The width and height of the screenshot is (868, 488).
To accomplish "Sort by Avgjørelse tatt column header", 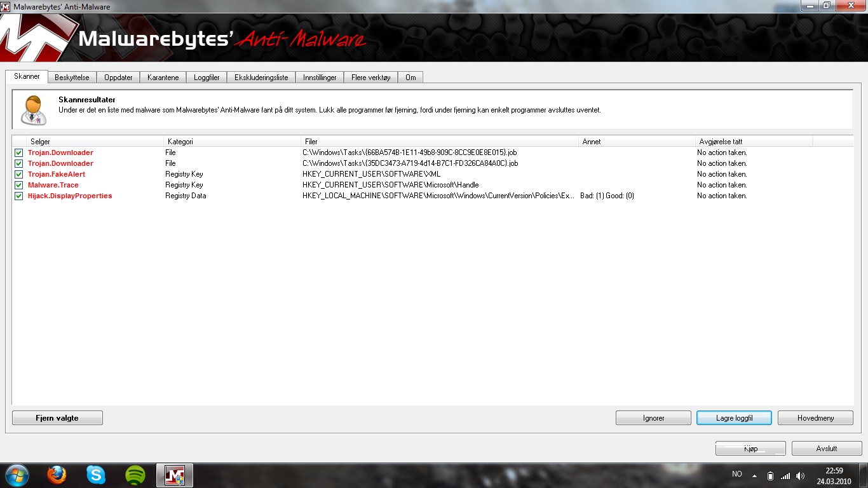I will 754,142.
